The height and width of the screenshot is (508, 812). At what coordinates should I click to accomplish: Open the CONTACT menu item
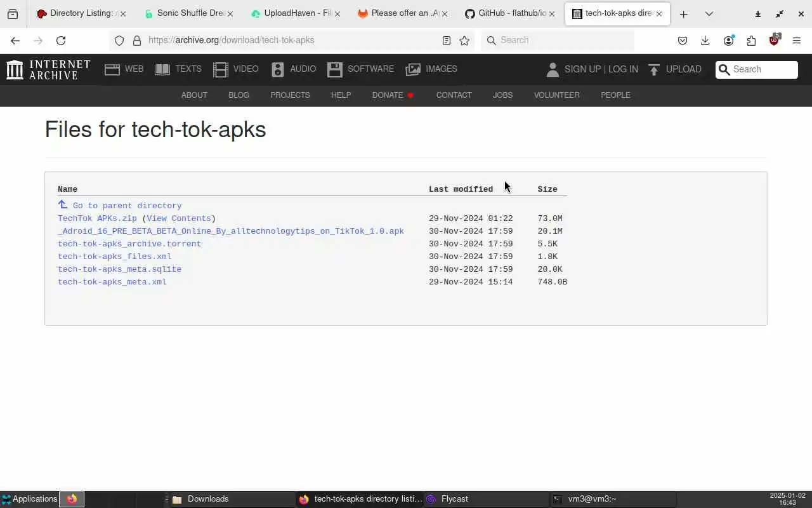click(x=454, y=95)
